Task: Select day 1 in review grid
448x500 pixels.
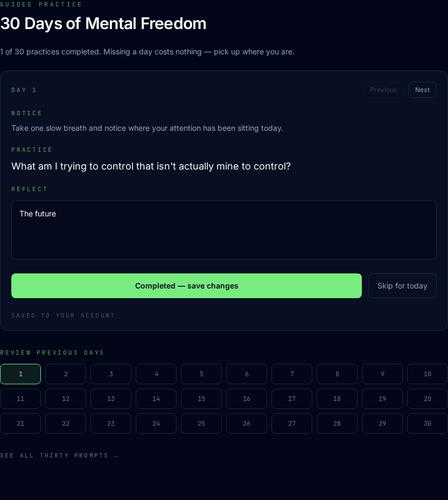Action: 20,374
